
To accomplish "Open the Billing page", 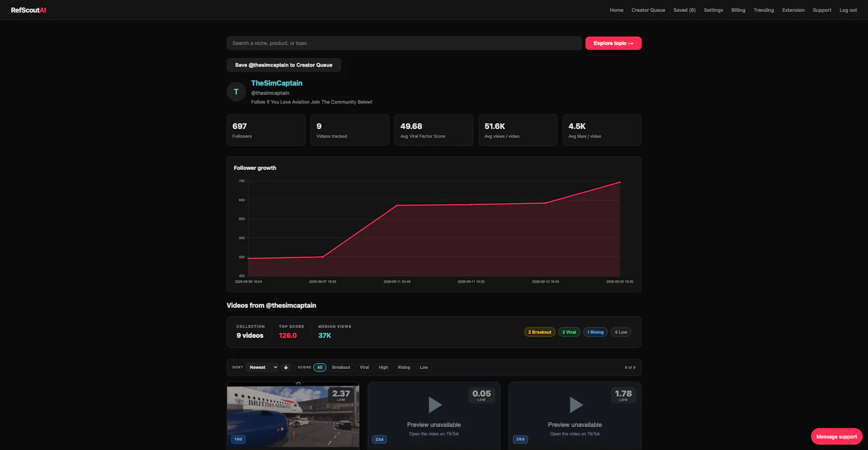I will click(x=738, y=10).
